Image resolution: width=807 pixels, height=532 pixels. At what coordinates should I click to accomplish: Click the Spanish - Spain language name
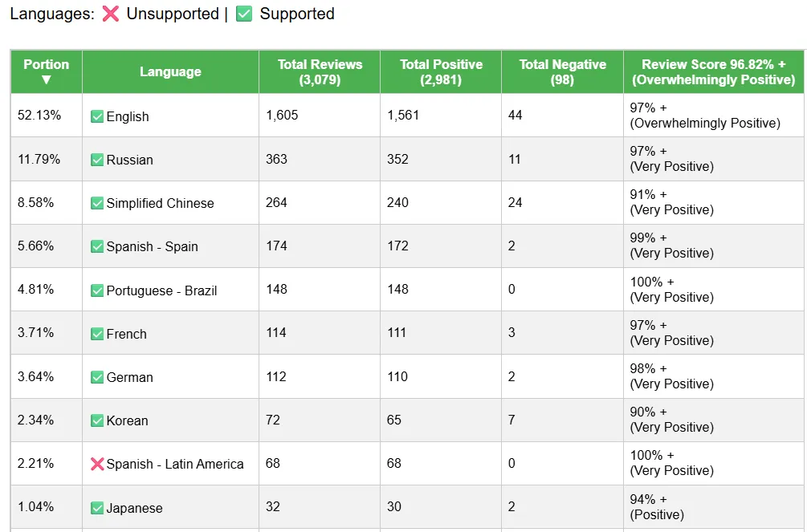point(152,246)
